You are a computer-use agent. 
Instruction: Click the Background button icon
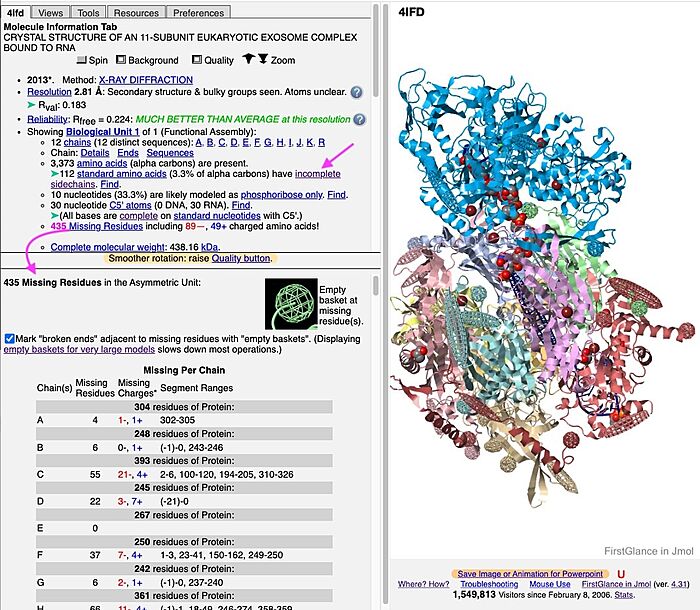coord(122,61)
